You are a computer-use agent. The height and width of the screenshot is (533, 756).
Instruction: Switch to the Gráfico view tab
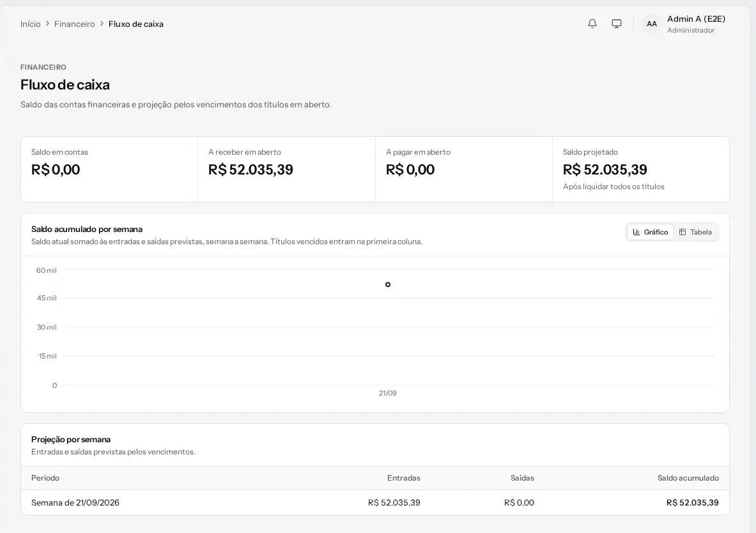[651, 232]
